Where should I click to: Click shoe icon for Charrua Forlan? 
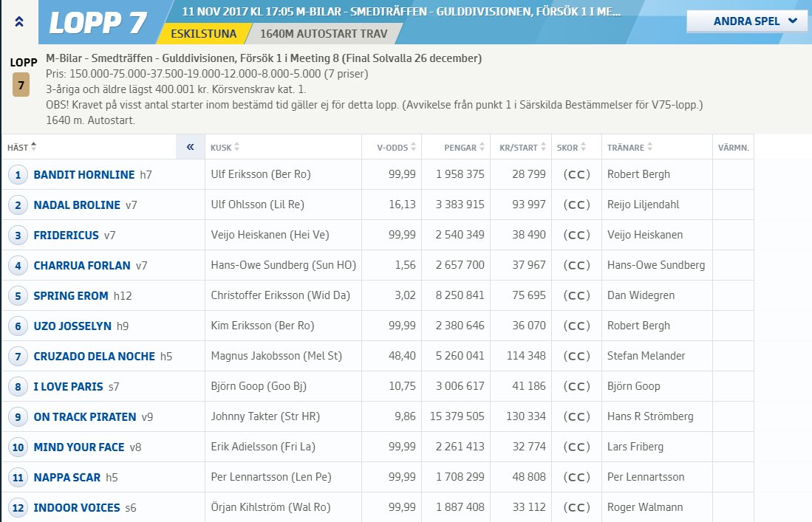click(576, 265)
